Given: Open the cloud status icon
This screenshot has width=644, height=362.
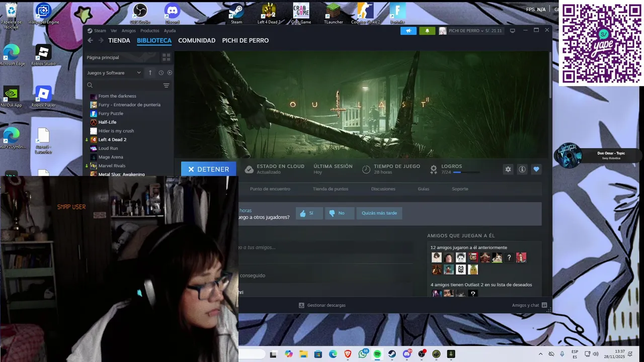Looking at the screenshot, I should [x=249, y=169].
